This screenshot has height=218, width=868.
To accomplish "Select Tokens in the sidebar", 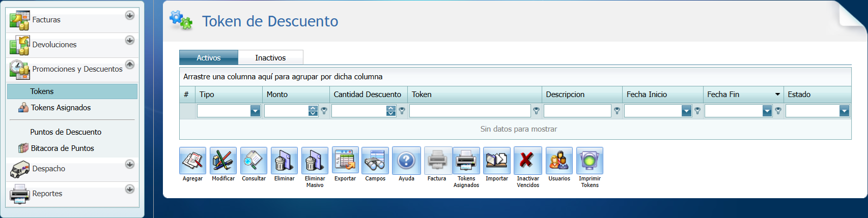I will point(72,91).
